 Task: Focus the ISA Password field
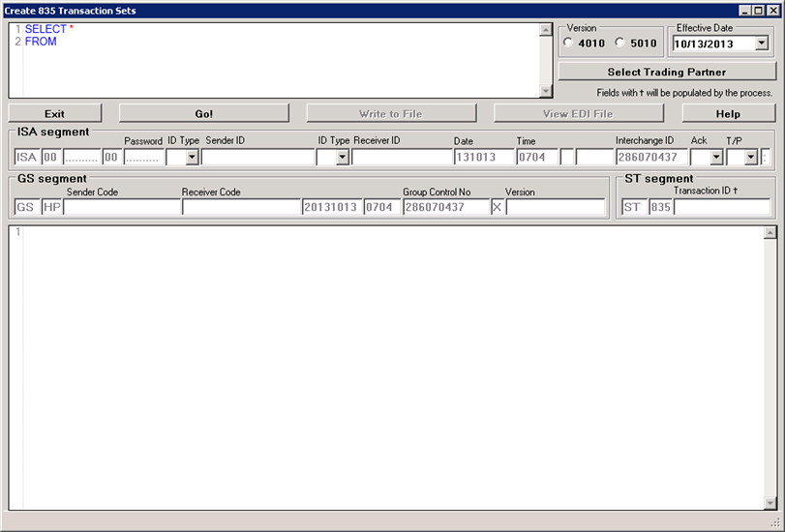click(143, 157)
